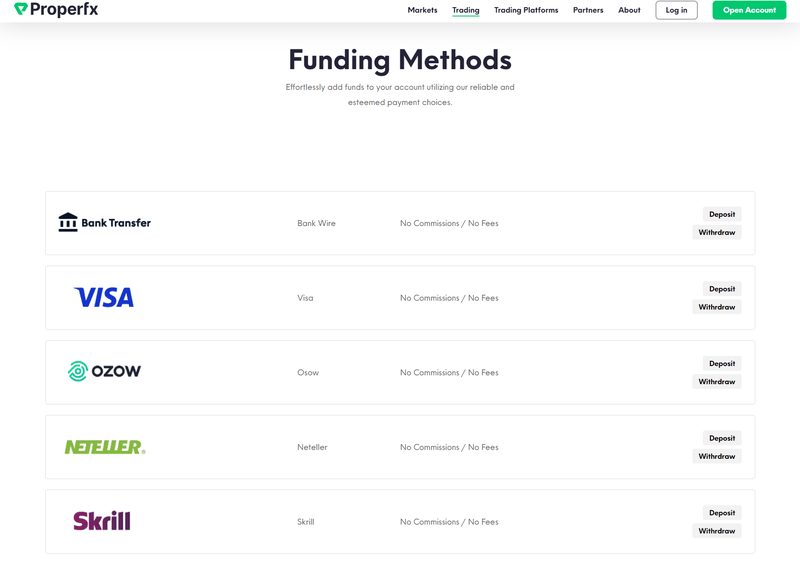Select Withdraw for Visa
Image resolution: width=800 pixels, height=579 pixels.
point(717,307)
